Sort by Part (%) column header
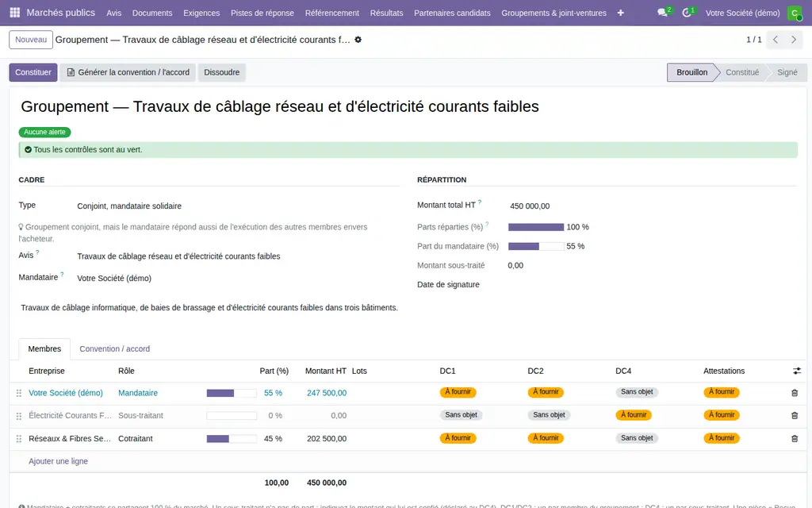This screenshot has width=812, height=508. (274, 371)
